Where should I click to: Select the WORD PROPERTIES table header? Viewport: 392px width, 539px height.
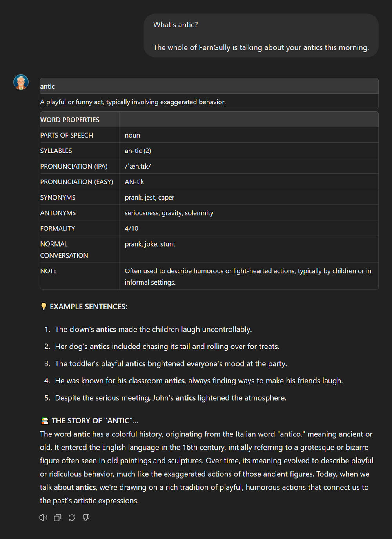(x=70, y=120)
